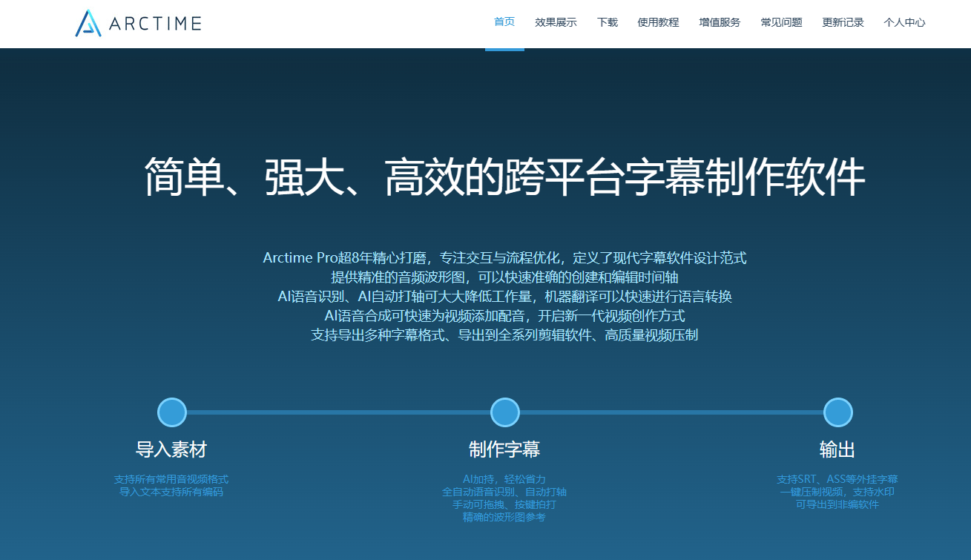The image size is (971, 560).
Task: Open 增值服务 in the navigation bar
Action: pyautogui.click(x=720, y=22)
